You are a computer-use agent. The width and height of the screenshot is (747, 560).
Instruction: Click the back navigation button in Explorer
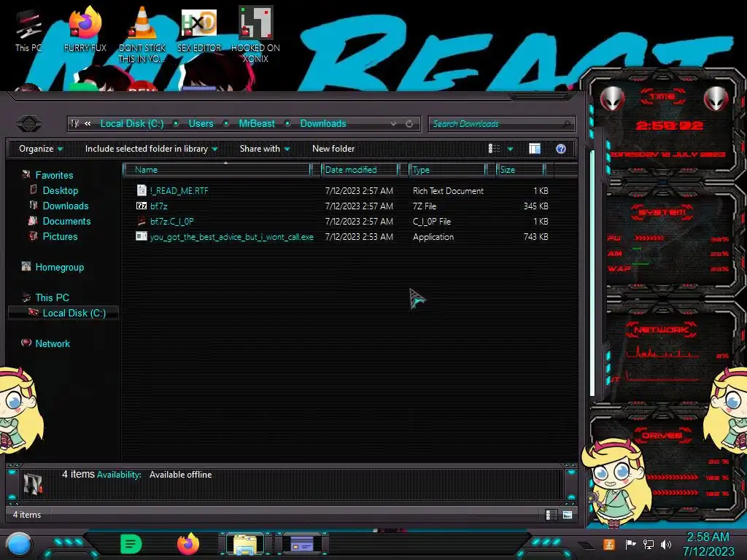(29, 124)
